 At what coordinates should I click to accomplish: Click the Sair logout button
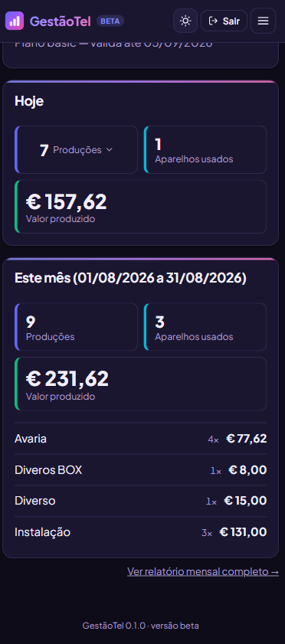pyautogui.click(x=224, y=21)
